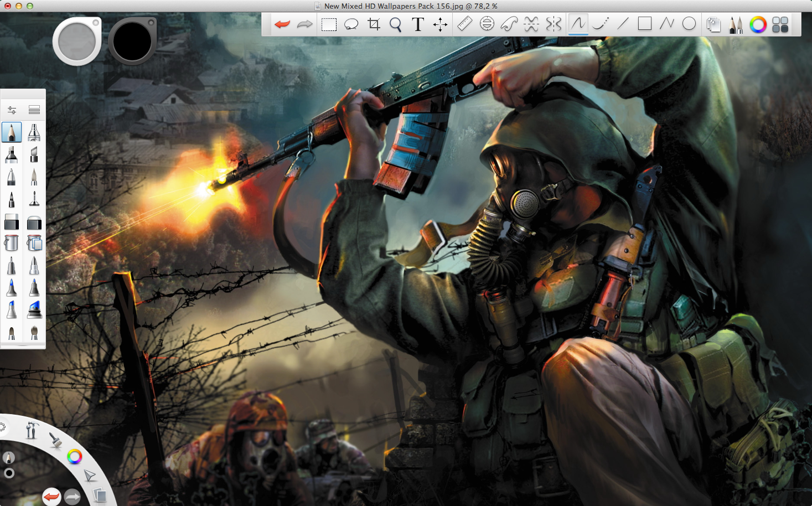Select the Text tool
The height and width of the screenshot is (506, 812).
pos(418,24)
